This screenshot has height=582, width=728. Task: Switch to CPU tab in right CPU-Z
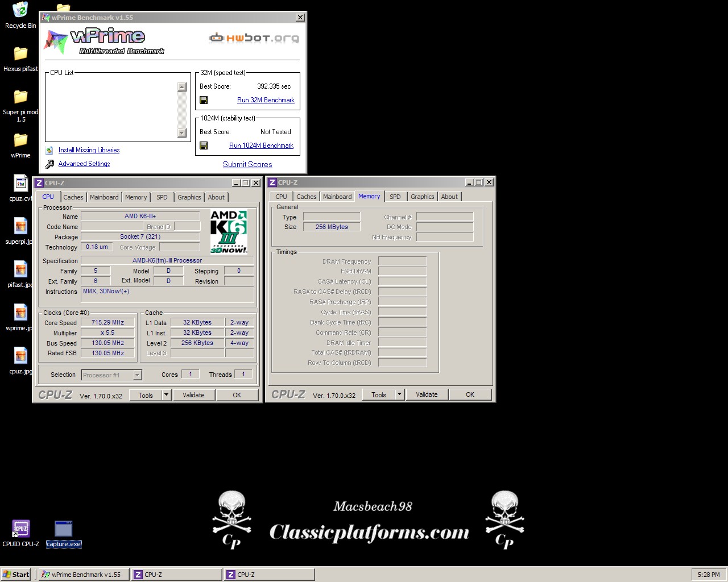pyautogui.click(x=282, y=197)
